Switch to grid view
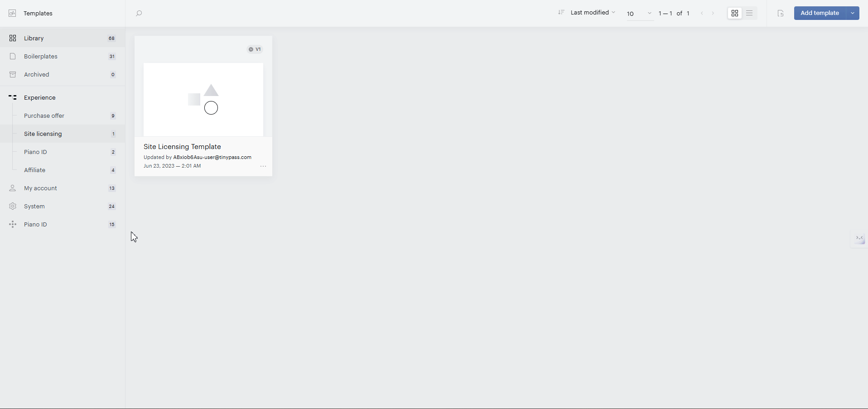868x409 pixels. coord(735,13)
